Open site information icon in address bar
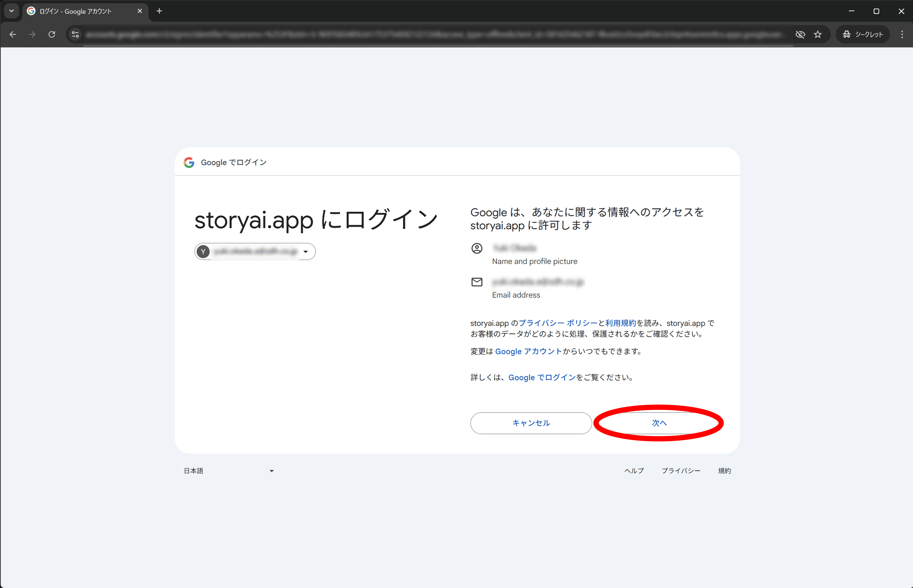The height and width of the screenshot is (588, 913). click(75, 34)
